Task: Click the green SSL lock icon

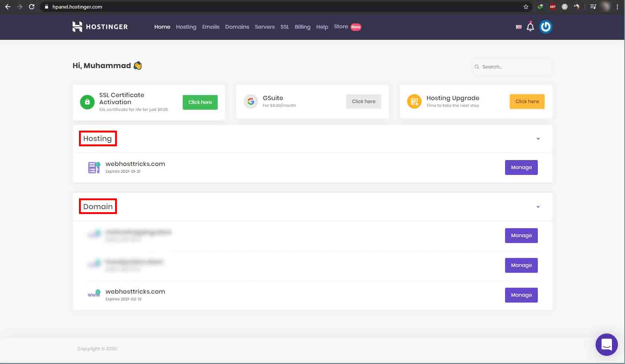Action: tap(87, 102)
